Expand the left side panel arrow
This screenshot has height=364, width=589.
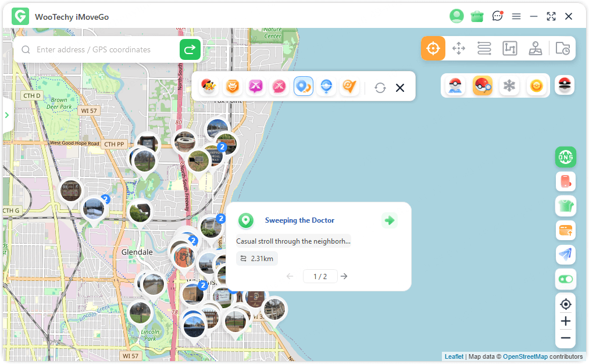coord(7,115)
